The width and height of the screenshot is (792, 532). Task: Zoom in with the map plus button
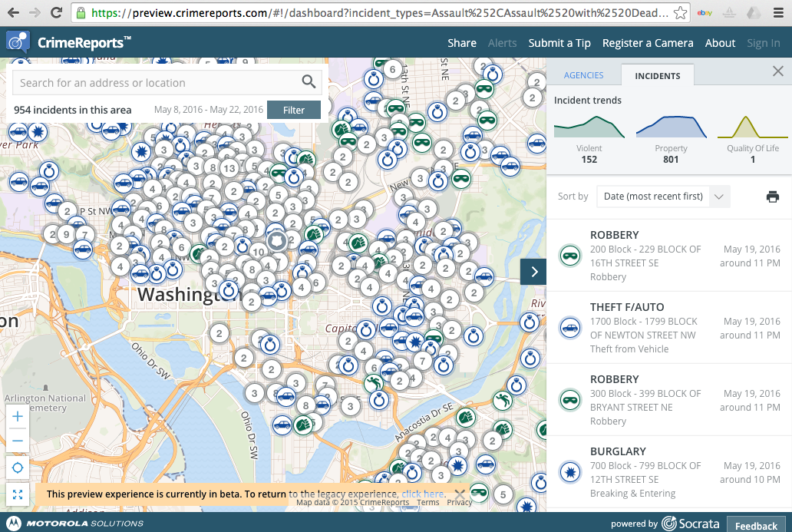tap(18, 416)
